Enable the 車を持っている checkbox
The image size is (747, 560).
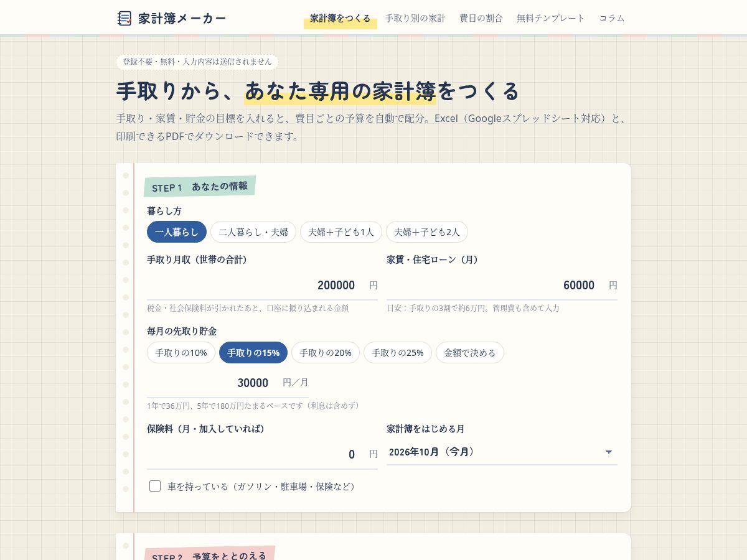point(155,486)
